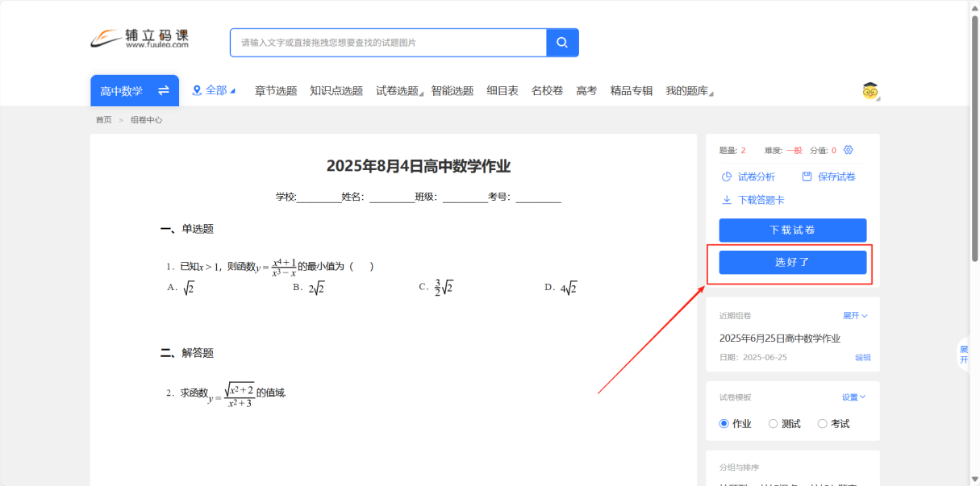Open the 智能选题 menu item
The height and width of the screenshot is (486, 980).
pos(452,91)
